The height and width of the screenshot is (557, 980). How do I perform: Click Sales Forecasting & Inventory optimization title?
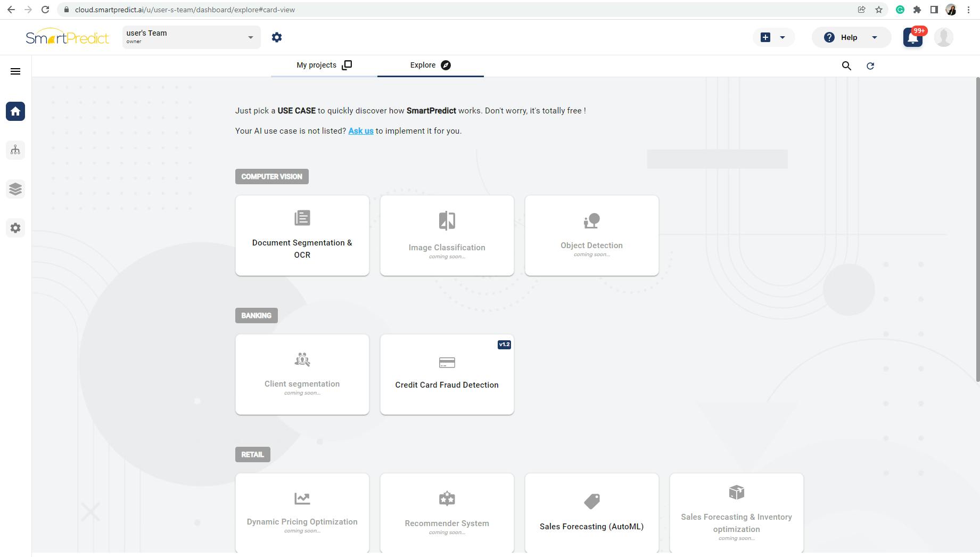[x=737, y=523]
